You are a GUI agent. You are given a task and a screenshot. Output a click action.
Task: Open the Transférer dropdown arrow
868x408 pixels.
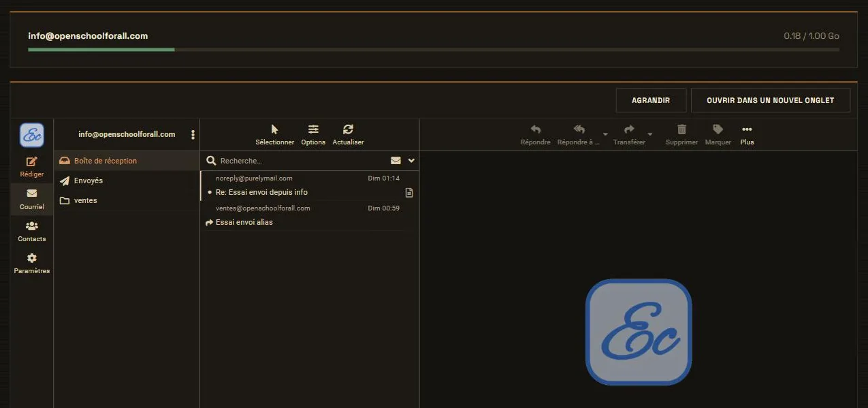650,134
